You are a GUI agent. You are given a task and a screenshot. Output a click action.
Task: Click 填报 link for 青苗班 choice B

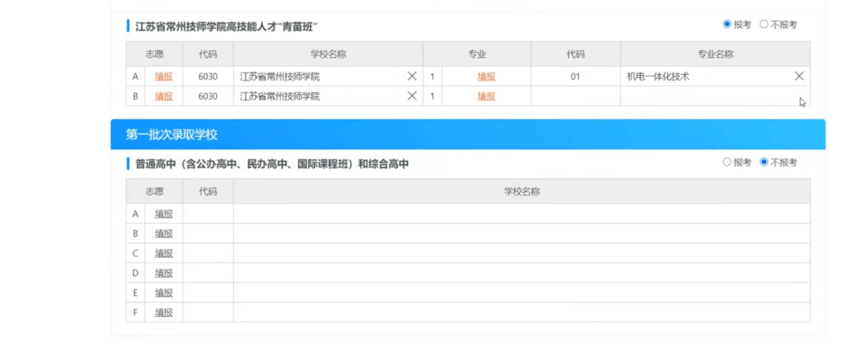coord(164,96)
